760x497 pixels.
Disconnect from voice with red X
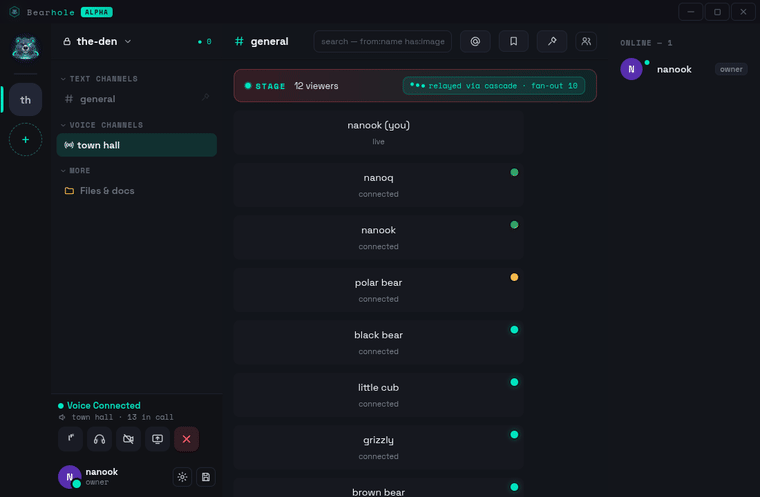(187, 439)
